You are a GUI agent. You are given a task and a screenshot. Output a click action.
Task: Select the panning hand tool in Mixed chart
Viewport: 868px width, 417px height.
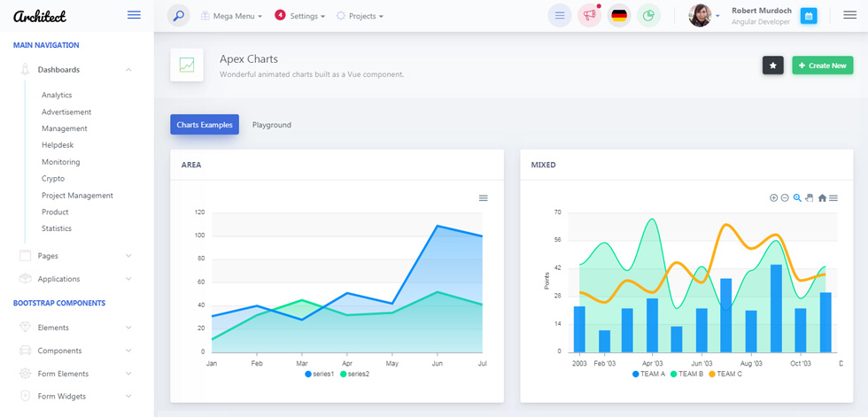point(809,198)
